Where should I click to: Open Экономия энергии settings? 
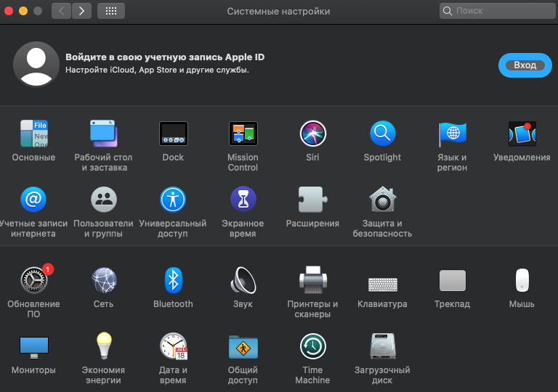[104, 346]
